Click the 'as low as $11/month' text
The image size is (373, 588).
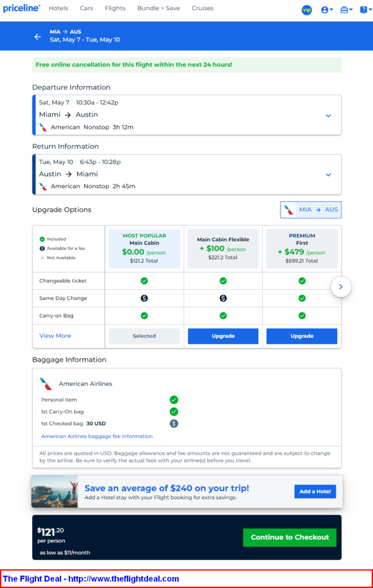(65, 552)
